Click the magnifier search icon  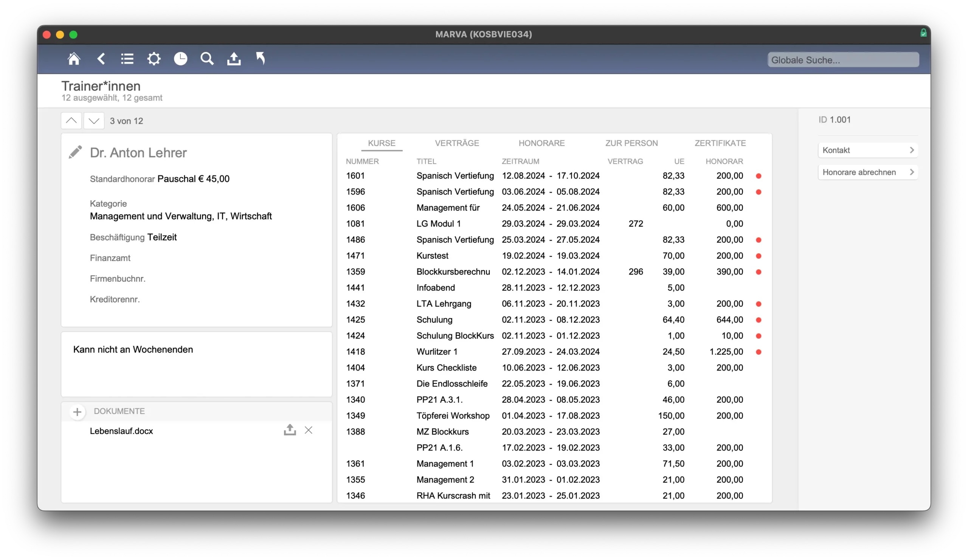point(207,59)
